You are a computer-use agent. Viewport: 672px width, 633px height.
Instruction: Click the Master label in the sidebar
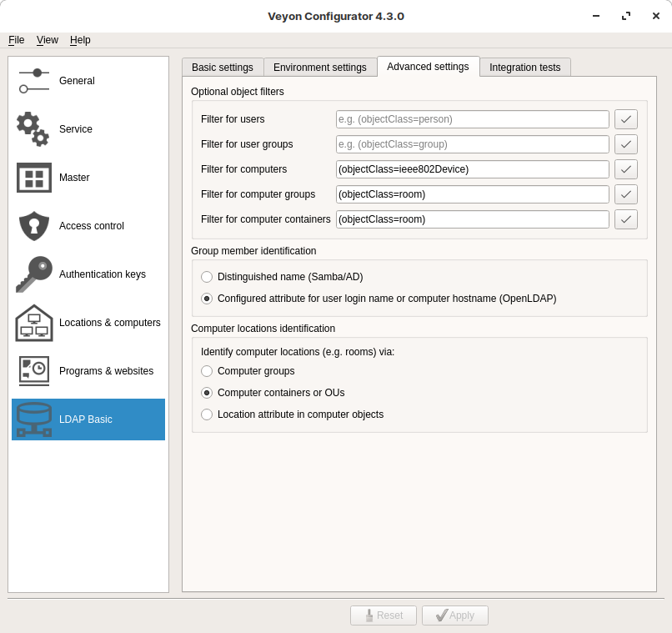click(x=74, y=178)
